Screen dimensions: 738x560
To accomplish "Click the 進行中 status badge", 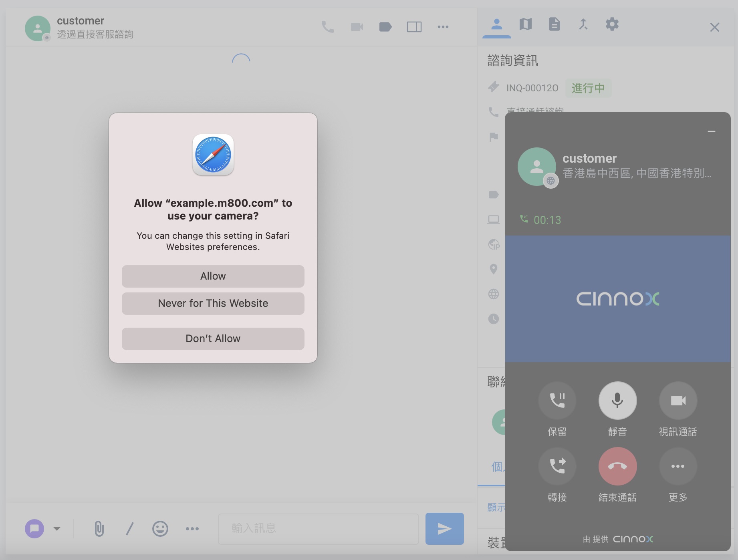I will pyautogui.click(x=588, y=88).
